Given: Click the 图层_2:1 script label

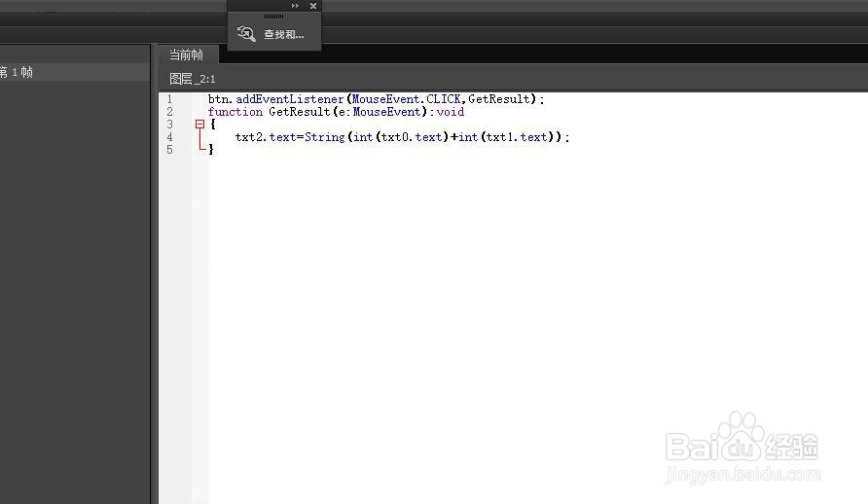Looking at the screenshot, I should click(x=192, y=79).
